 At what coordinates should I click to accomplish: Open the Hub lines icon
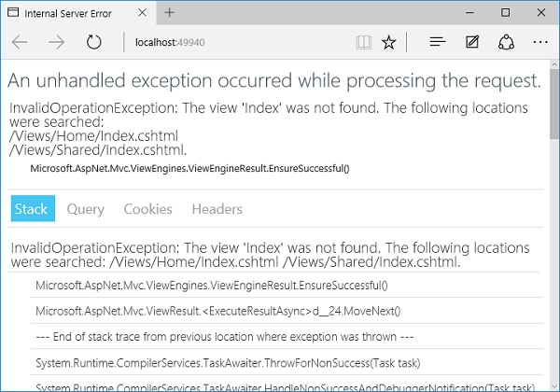pos(437,43)
